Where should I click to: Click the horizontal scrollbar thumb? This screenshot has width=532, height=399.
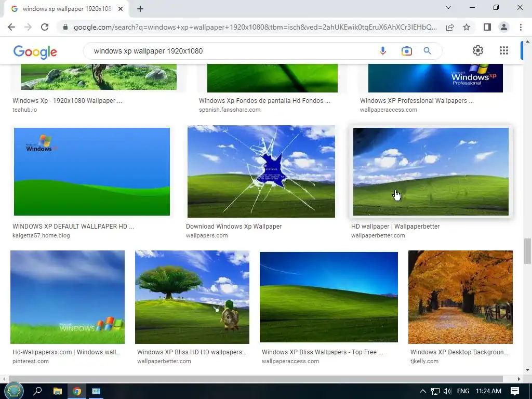tap(256, 379)
